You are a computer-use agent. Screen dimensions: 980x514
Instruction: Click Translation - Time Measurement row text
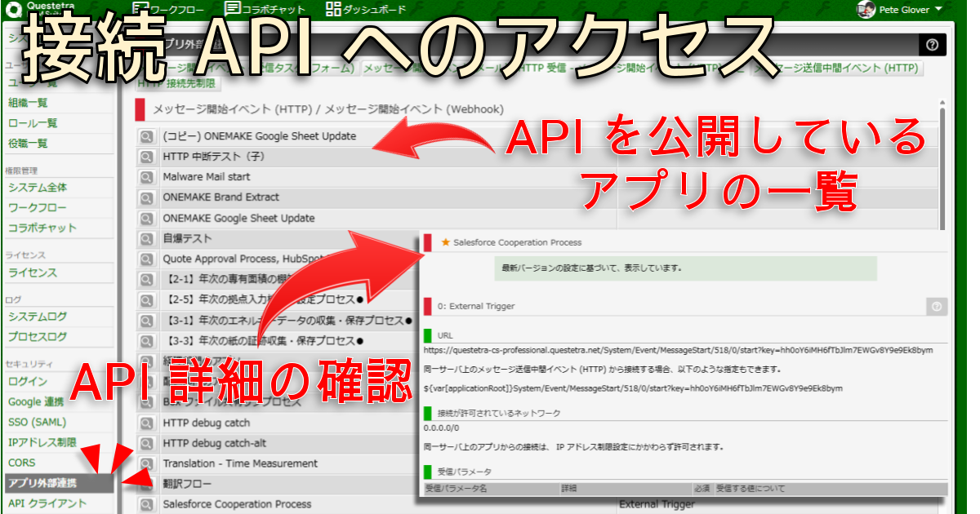[240, 464]
